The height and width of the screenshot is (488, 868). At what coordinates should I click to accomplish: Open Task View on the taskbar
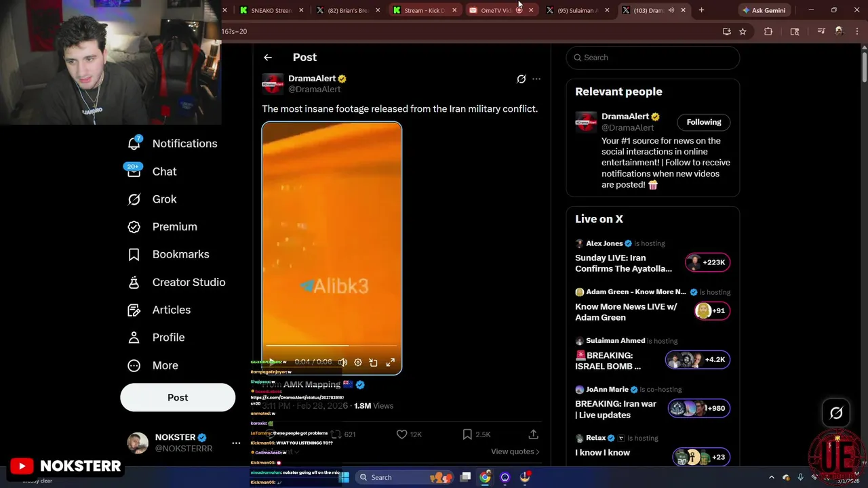tap(465, 477)
